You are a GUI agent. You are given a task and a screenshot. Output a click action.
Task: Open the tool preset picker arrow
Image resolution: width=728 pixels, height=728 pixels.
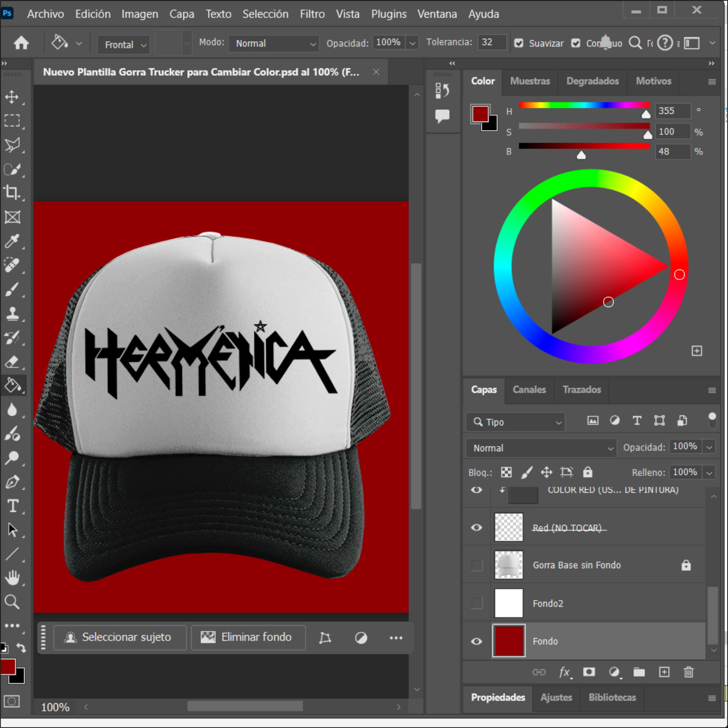click(x=79, y=44)
